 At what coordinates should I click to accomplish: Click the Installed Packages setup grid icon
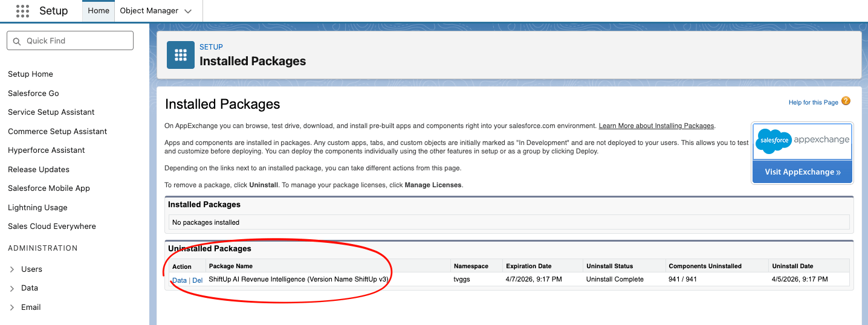(181, 55)
